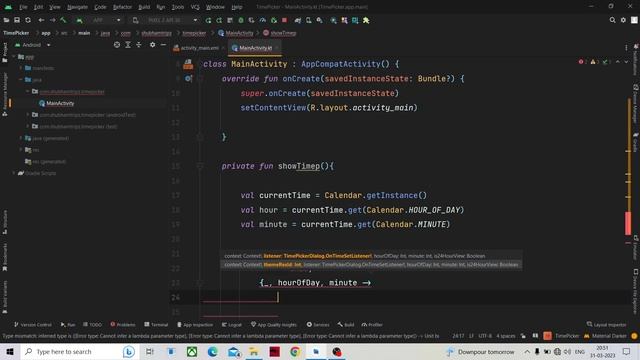640x360 pixels.
Task: Expand the Gradle Scripts node
Action: click(x=14, y=173)
